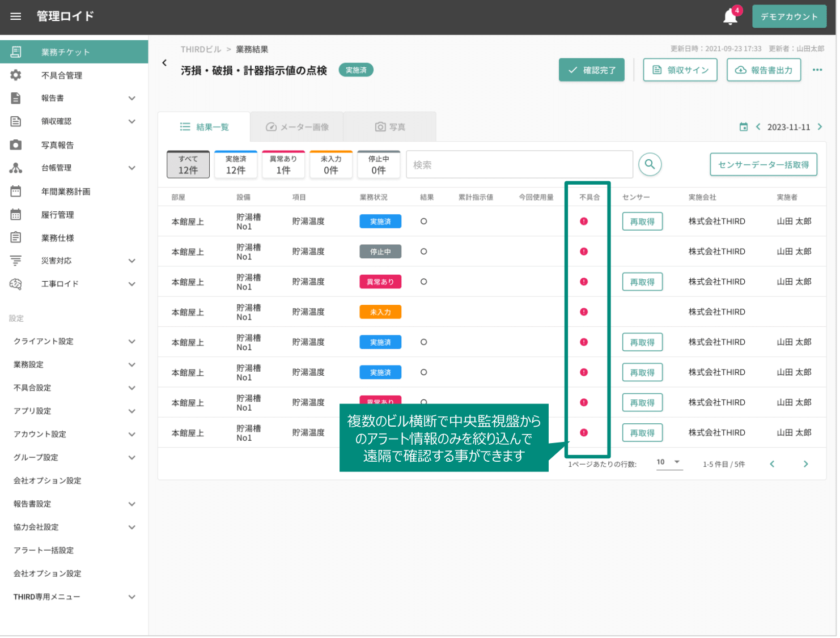Expand アカウント設定 settings section

tap(132, 434)
